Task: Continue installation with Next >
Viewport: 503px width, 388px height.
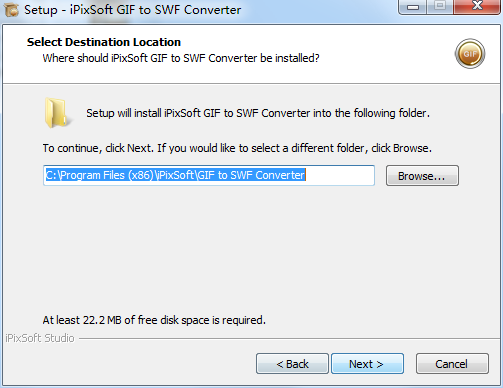Action: click(x=367, y=364)
